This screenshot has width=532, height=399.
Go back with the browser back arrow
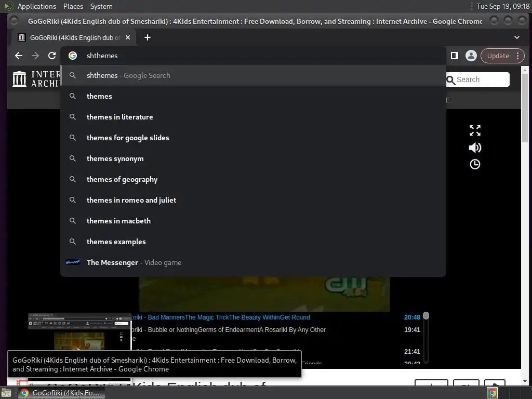pos(19,56)
